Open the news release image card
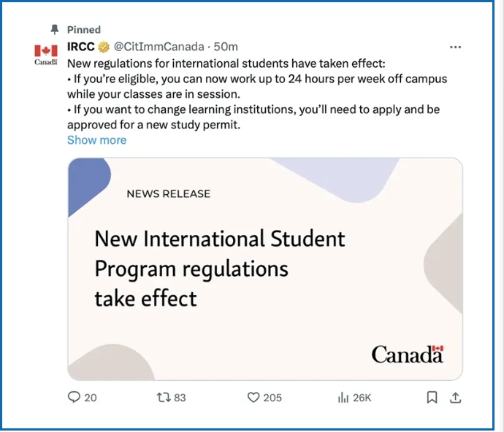 [265, 269]
